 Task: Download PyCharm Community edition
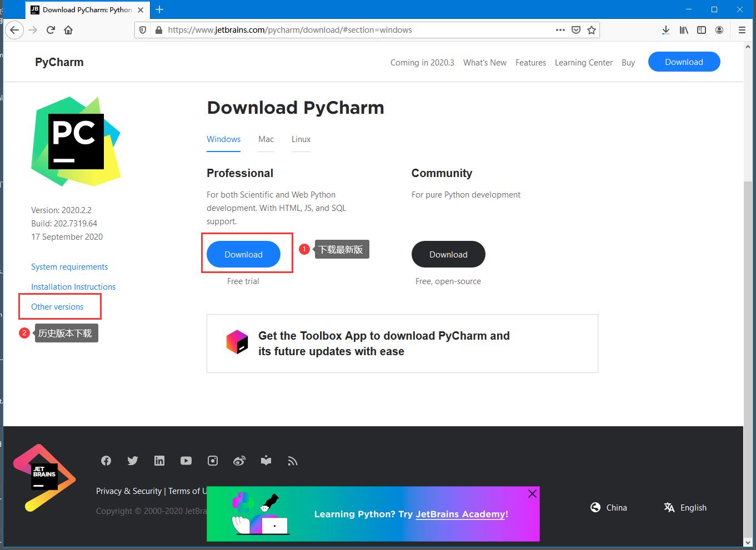(x=448, y=254)
